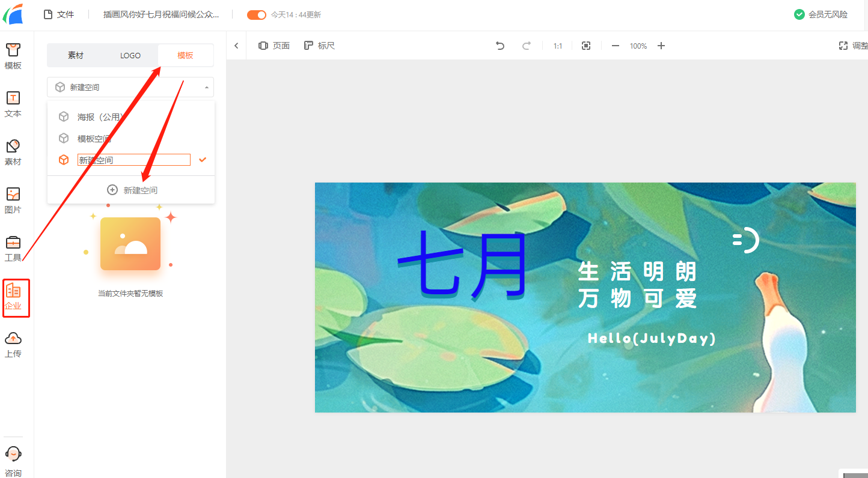The width and height of the screenshot is (868, 478).
Task: Open the 工具 sidebar section
Action: click(x=13, y=249)
